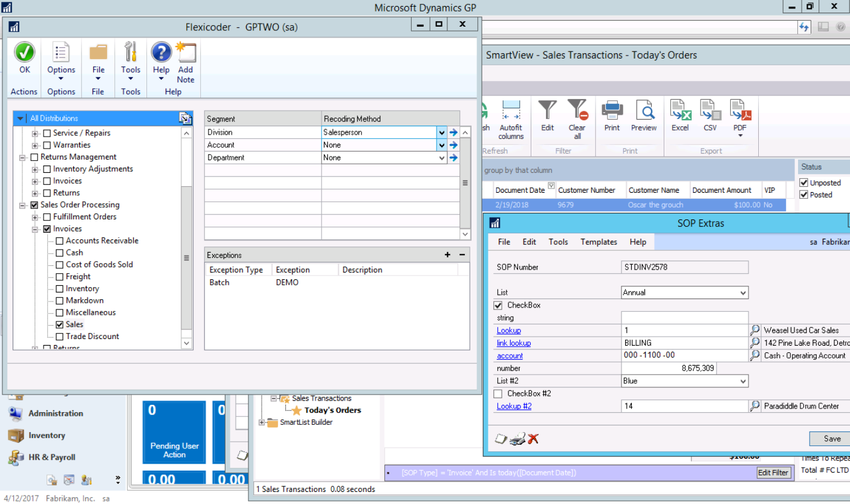850x504 pixels.
Task: Click the printer icon in SOP Extras footer
Action: (517, 439)
